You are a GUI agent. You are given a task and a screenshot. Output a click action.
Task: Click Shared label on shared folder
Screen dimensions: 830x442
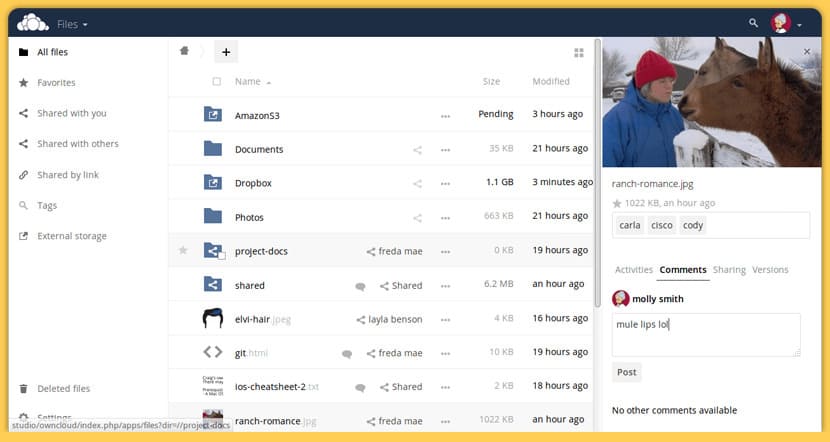401,285
